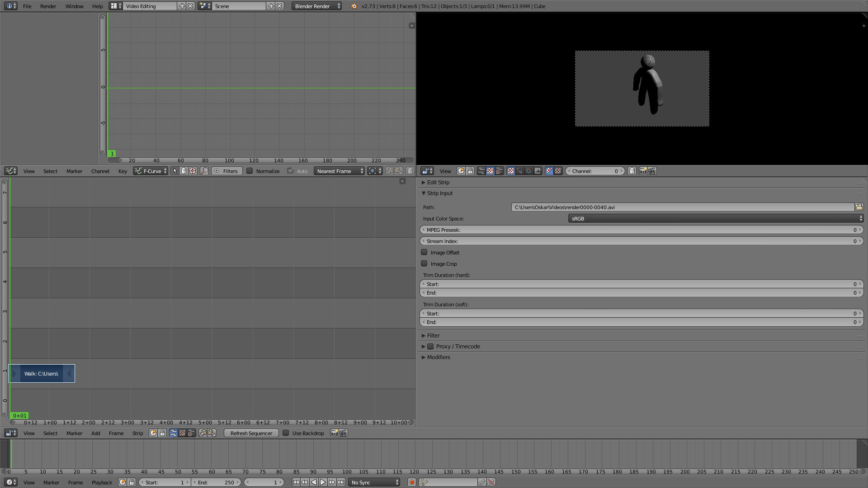Click the Refresh Sequencer button
The height and width of the screenshot is (488, 868).
pyautogui.click(x=251, y=433)
